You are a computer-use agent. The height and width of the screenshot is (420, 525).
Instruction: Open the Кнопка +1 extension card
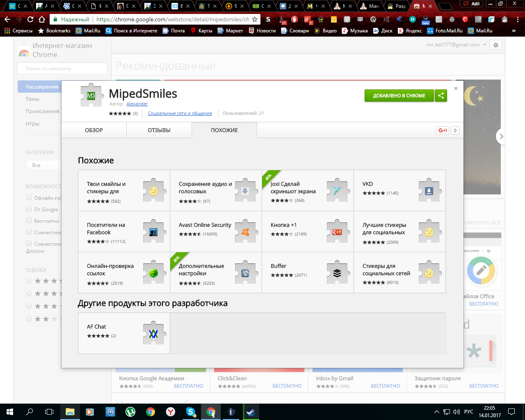tap(308, 232)
